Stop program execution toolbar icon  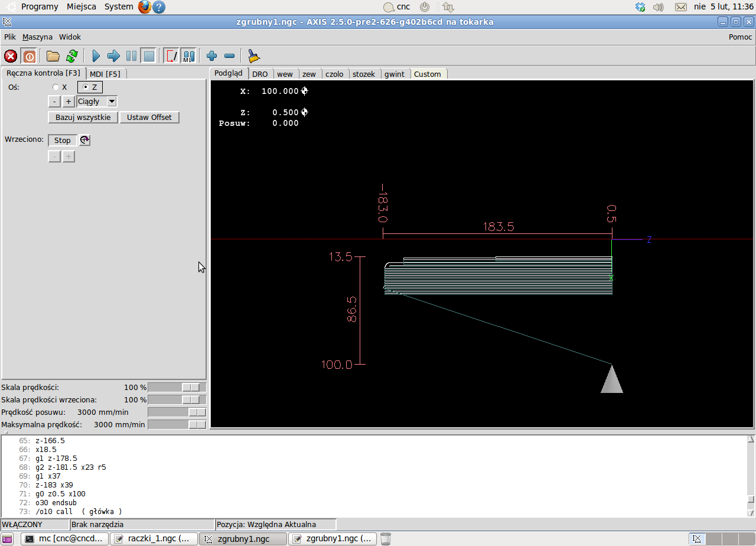point(149,56)
